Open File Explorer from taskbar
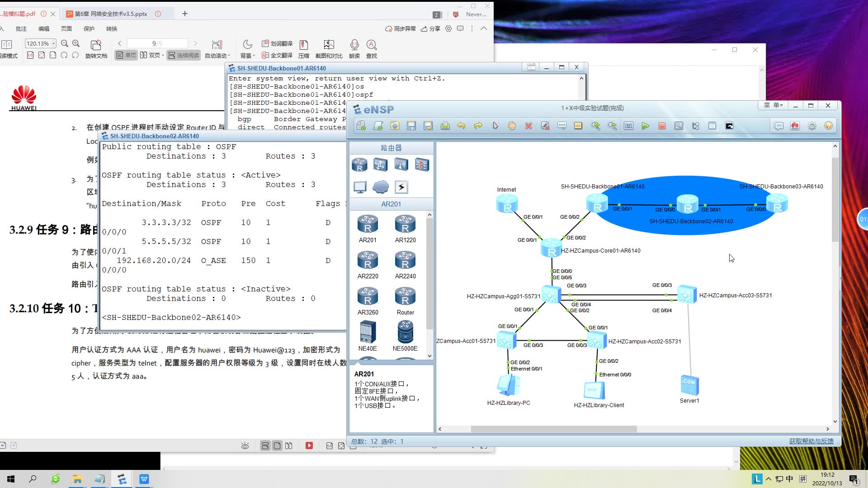 pyautogui.click(x=77, y=479)
